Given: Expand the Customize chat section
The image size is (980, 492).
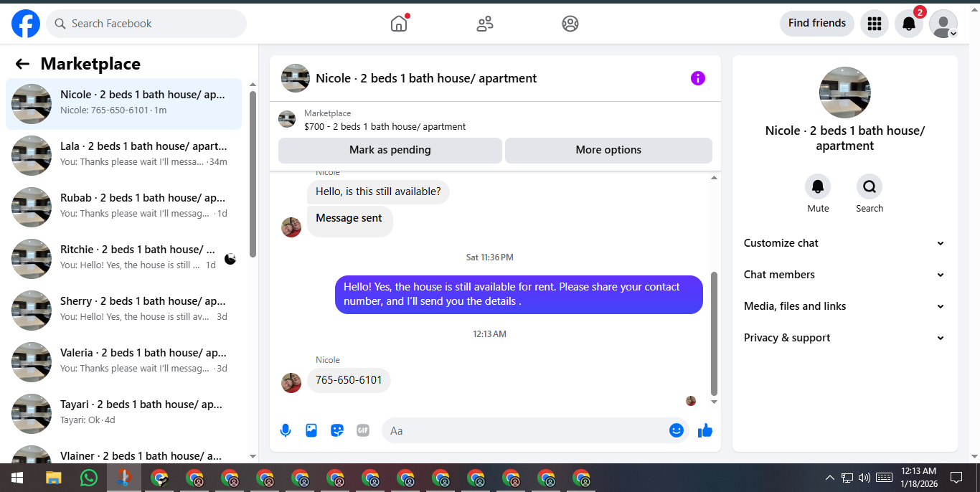Looking at the screenshot, I should tap(844, 243).
